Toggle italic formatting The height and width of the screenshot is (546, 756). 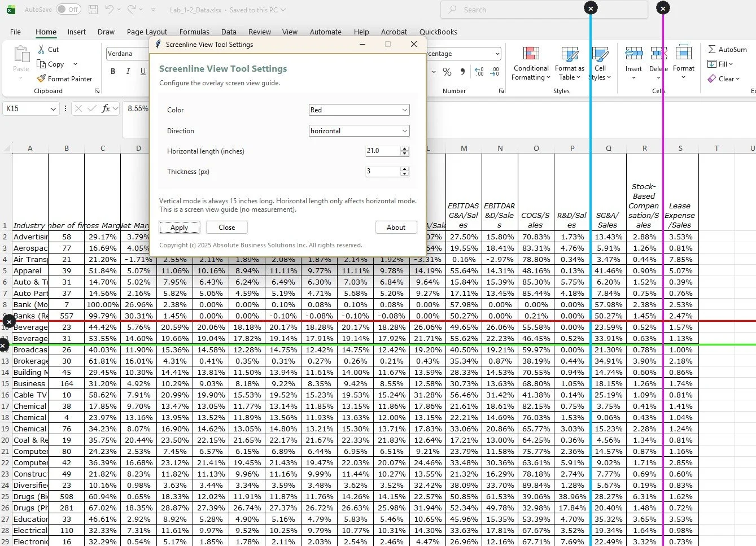click(x=128, y=71)
